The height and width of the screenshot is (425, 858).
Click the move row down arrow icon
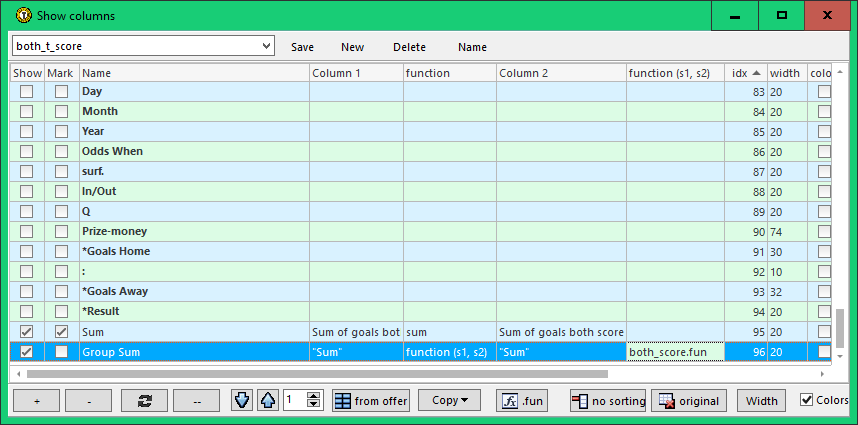[x=242, y=400]
